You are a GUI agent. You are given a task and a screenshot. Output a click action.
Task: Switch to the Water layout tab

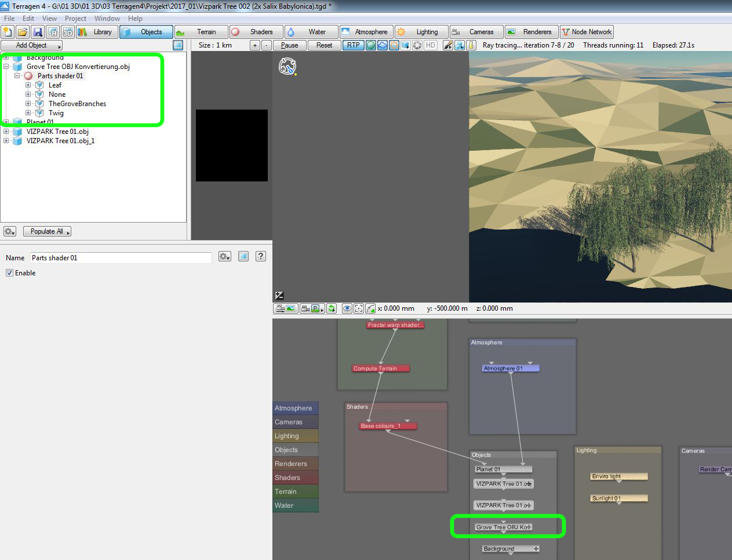click(311, 32)
